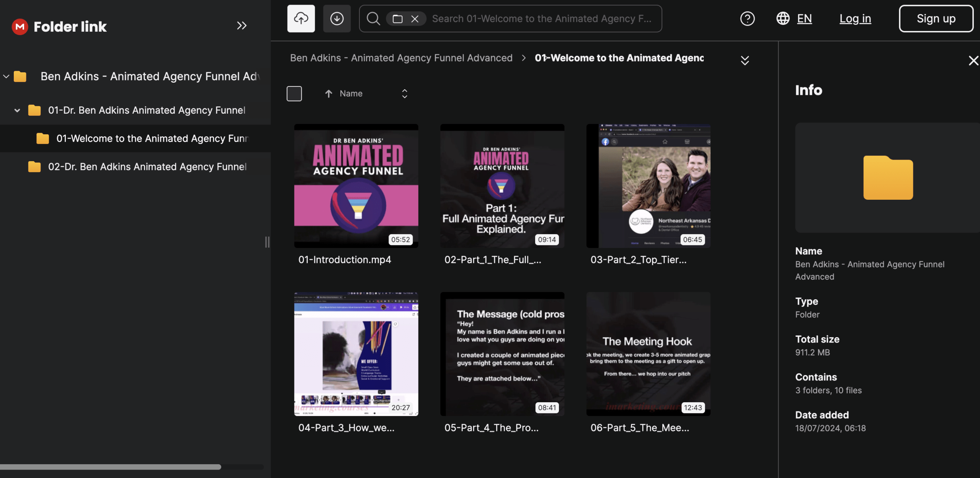The height and width of the screenshot is (478, 980).
Task: Remove the folder filter chip in search
Action: [415, 19]
